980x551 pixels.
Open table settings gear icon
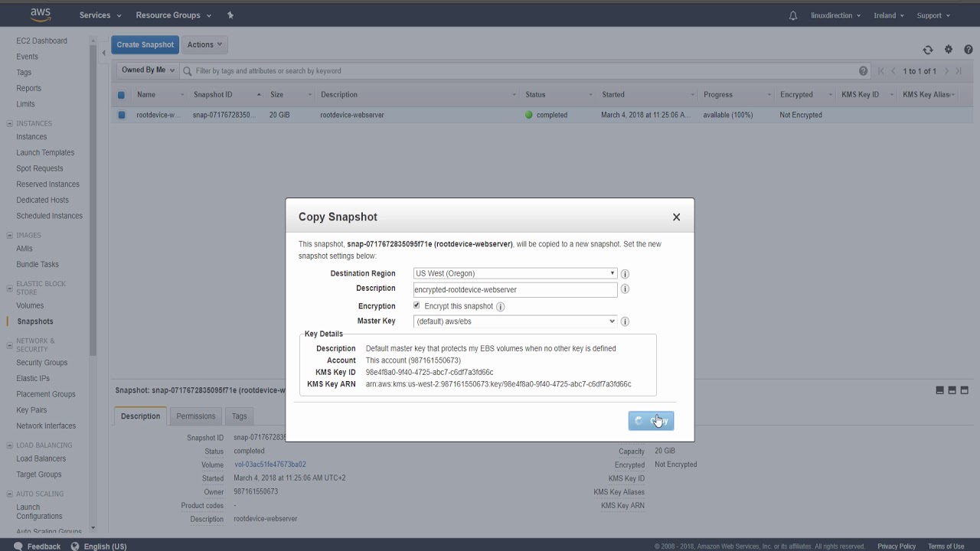tap(949, 50)
